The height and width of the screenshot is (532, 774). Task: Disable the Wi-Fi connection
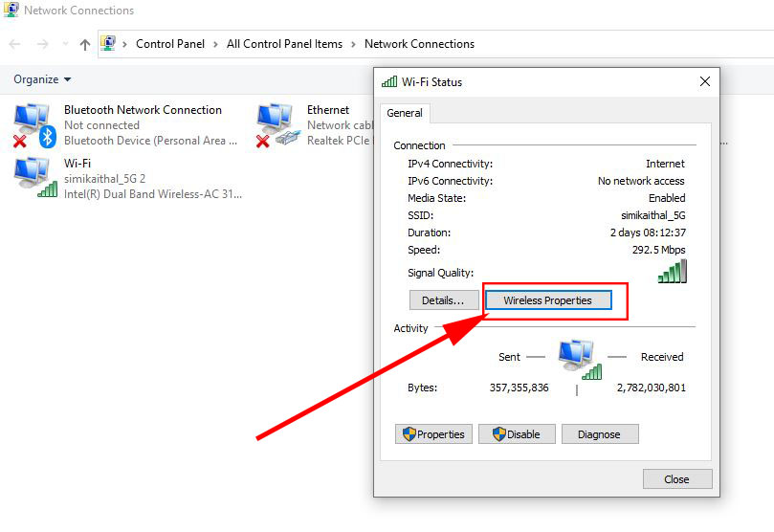[517, 434]
